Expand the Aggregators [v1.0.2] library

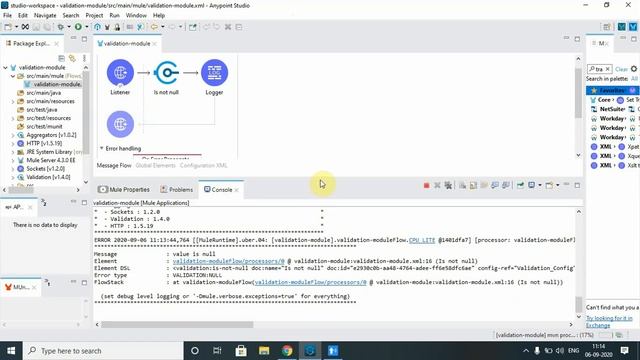click(13, 135)
